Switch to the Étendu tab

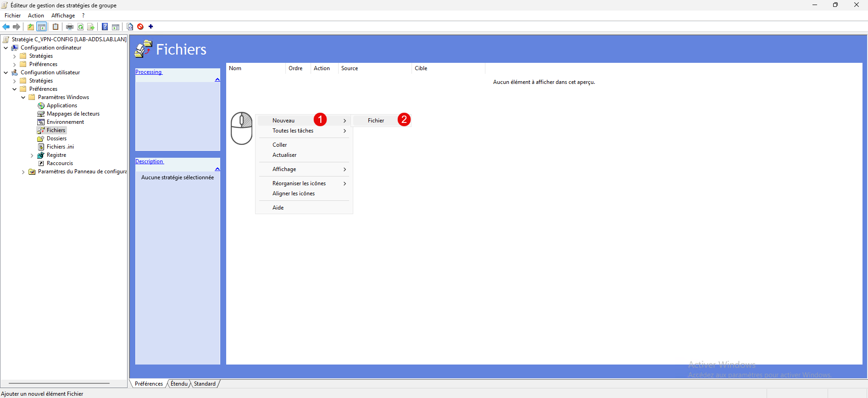click(179, 384)
